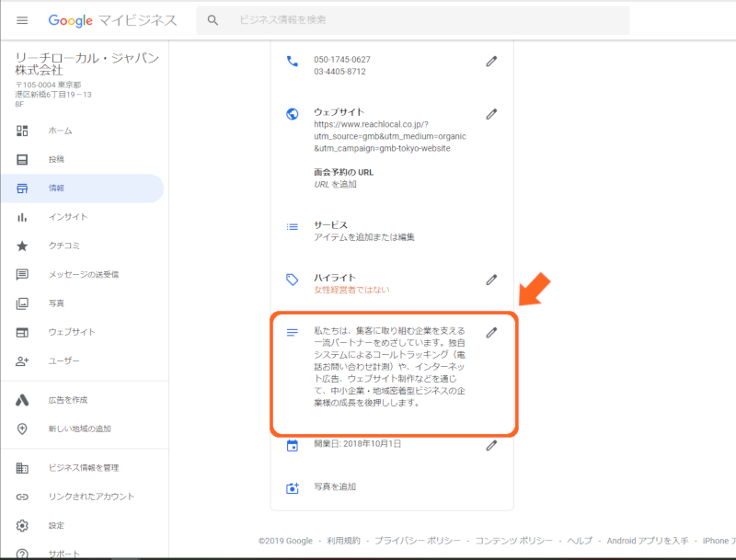
Task: Click the description lines icon
Action: pos(292,333)
